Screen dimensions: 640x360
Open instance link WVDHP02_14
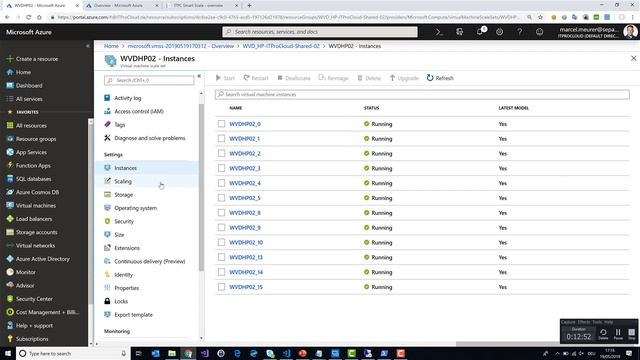point(246,272)
